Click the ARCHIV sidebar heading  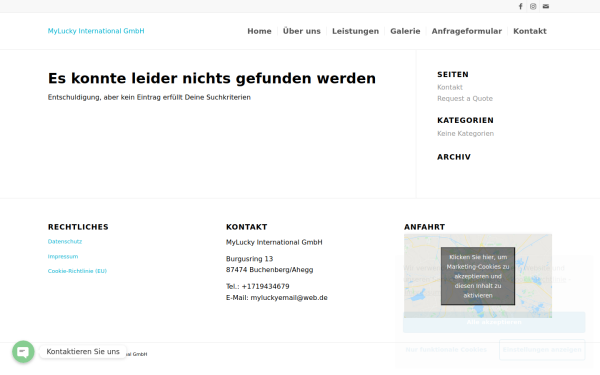(x=454, y=157)
